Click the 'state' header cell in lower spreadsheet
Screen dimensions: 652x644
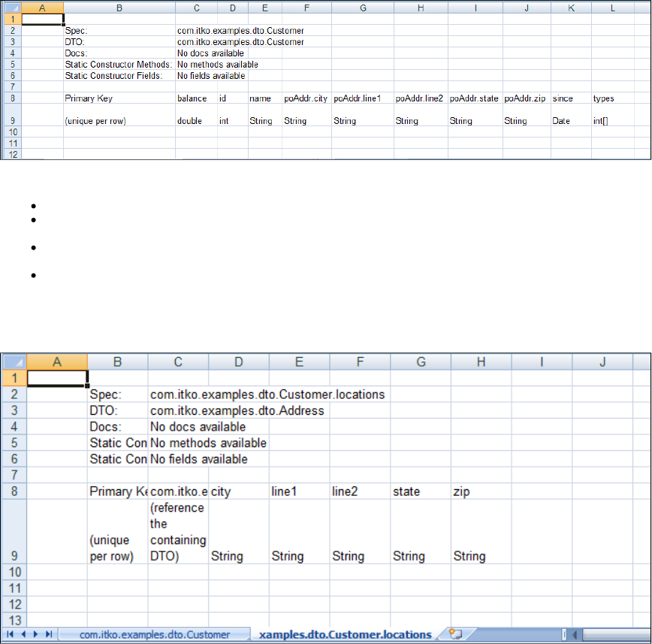coord(421,491)
